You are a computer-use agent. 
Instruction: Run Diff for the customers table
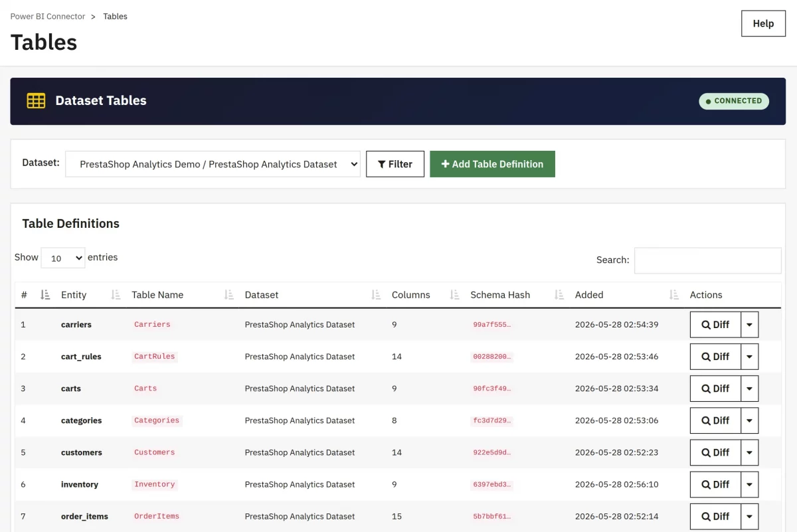(715, 452)
